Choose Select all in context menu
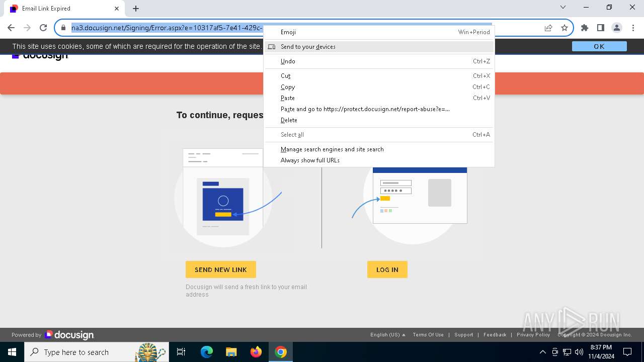This screenshot has height=362, width=644. click(379, 135)
